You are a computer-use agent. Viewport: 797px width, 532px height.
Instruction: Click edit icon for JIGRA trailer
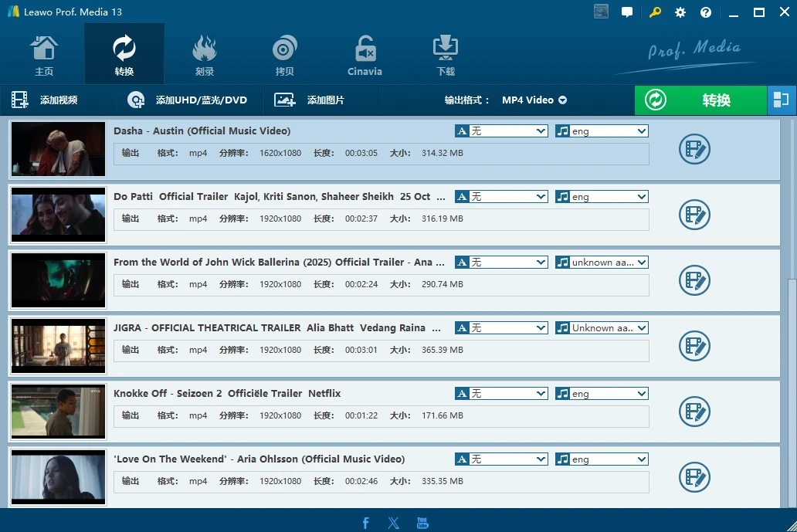(694, 346)
